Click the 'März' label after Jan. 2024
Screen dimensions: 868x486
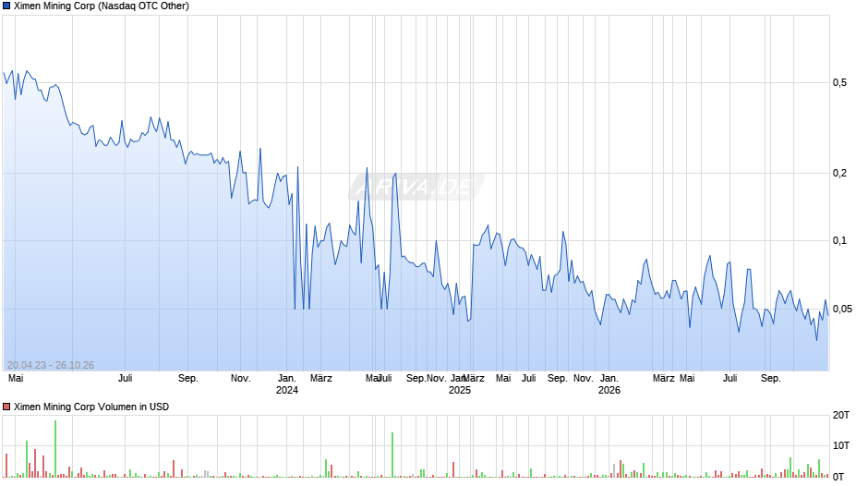coord(321,379)
